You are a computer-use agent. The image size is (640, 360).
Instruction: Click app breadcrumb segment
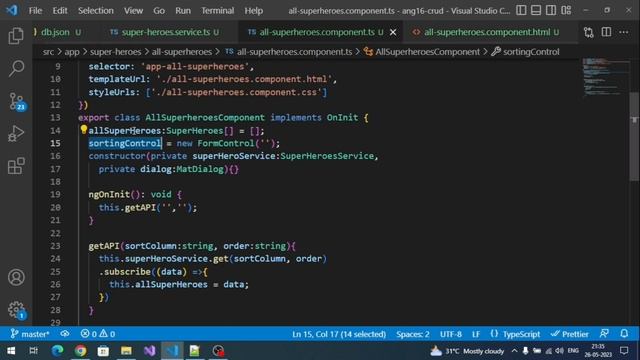(x=72, y=52)
